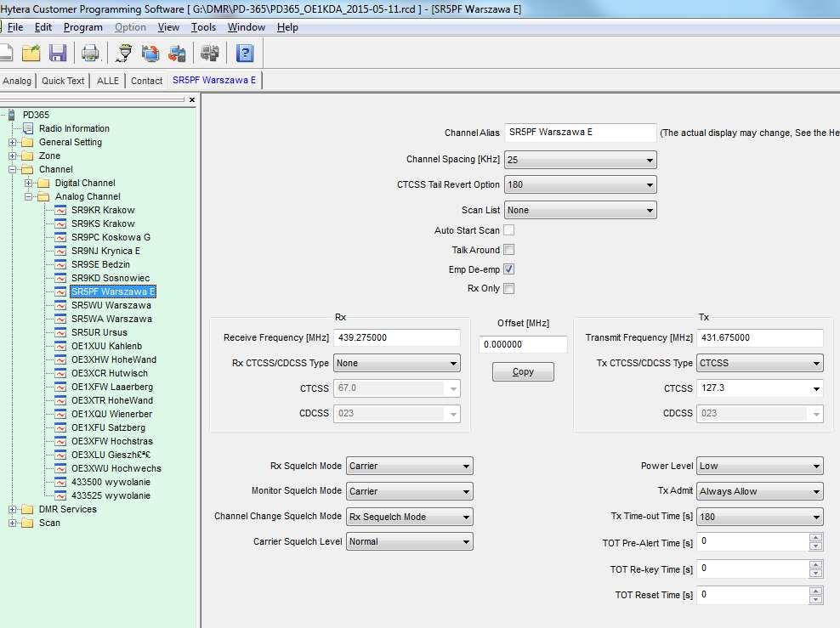Expand the Digital Channel tree node
Image resolution: width=840 pixels, height=628 pixels.
pos(28,183)
